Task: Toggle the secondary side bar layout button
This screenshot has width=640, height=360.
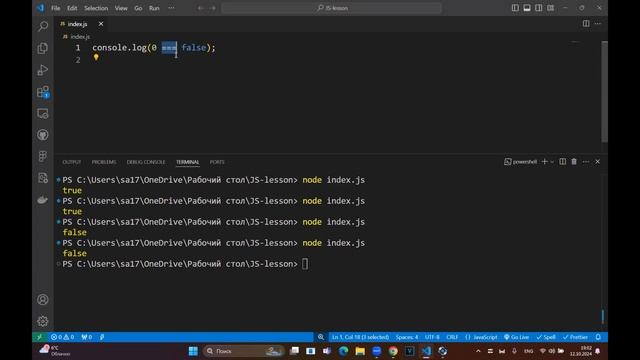Action: pyautogui.click(x=539, y=8)
